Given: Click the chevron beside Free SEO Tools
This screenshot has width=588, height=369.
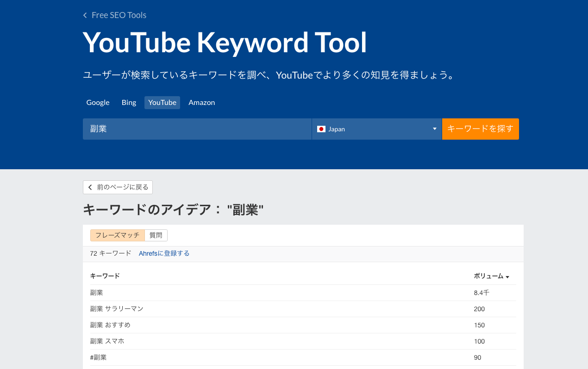Looking at the screenshot, I should point(85,15).
